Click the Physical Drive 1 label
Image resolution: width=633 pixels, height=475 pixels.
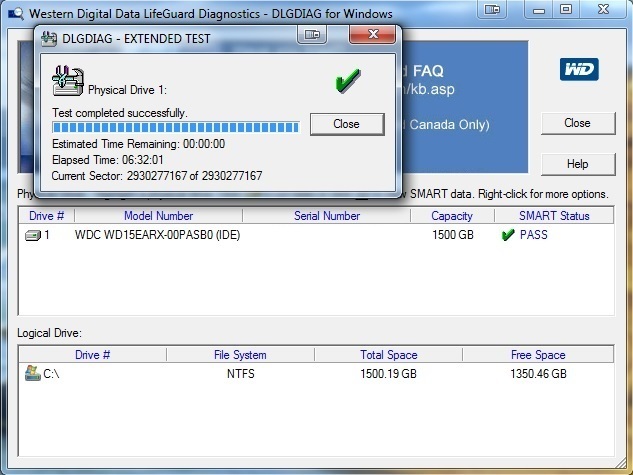(x=127, y=90)
